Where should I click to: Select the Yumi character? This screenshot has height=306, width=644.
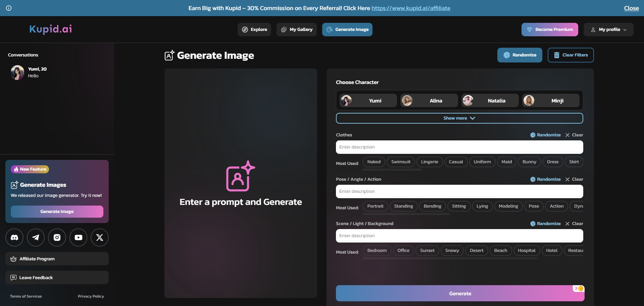tap(368, 100)
